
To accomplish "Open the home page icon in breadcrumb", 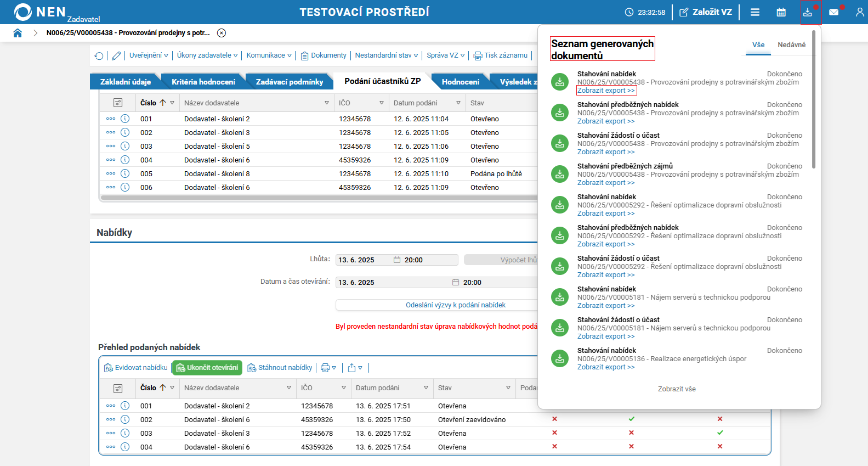I will pyautogui.click(x=18, y=33).
